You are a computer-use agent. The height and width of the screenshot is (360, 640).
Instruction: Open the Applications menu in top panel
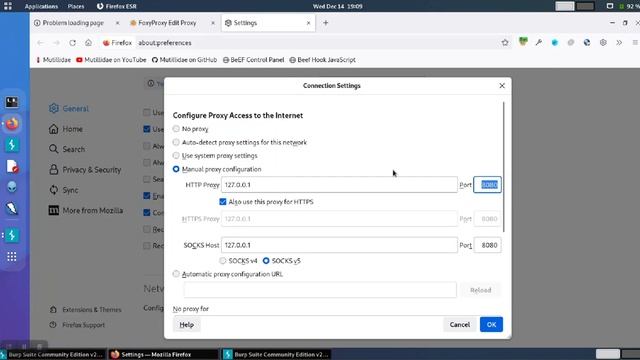click(41, 6)
